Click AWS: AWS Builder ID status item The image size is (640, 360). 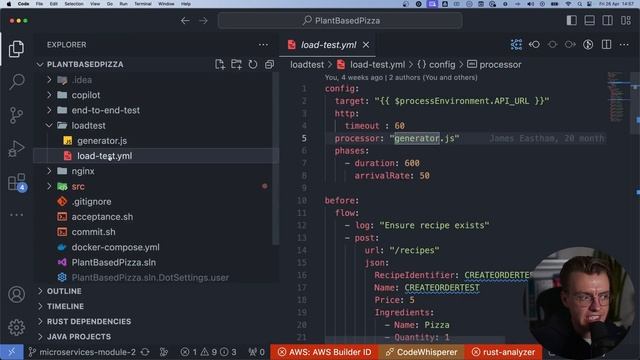click(325, 352)
